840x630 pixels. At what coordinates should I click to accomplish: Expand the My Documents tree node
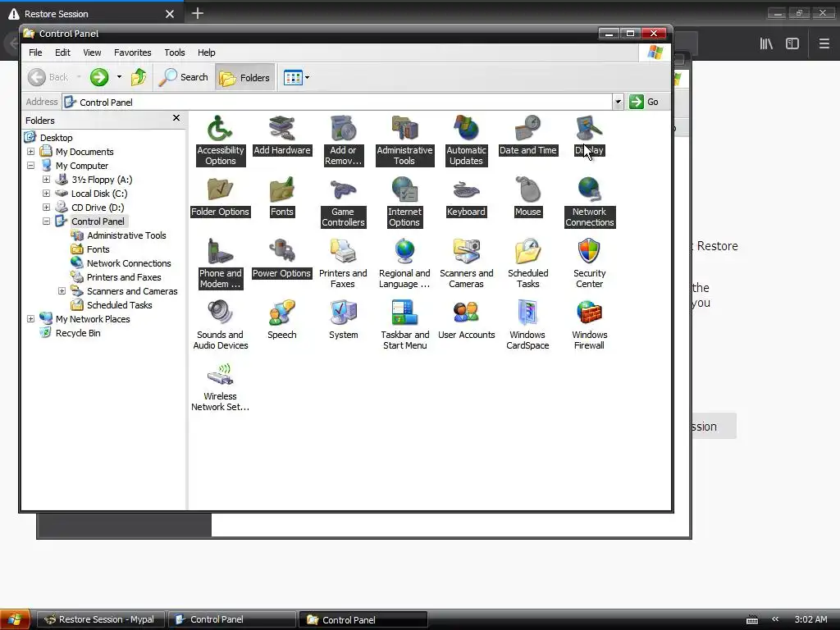click(x=30, y=152)
